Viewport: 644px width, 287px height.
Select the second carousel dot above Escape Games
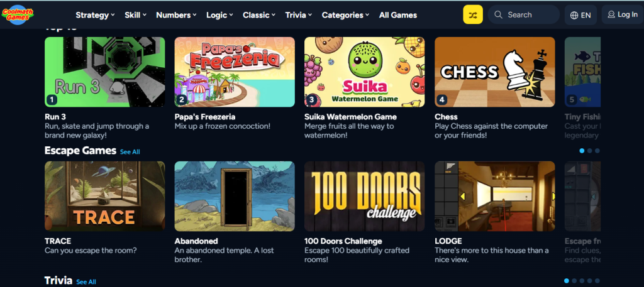(x=589, y=151)
